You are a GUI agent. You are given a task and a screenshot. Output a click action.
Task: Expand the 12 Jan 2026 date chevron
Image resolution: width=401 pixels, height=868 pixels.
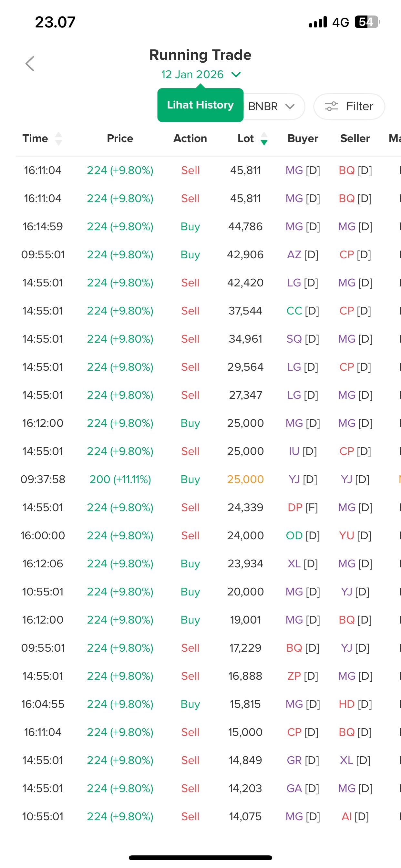(x=236, y=75)
